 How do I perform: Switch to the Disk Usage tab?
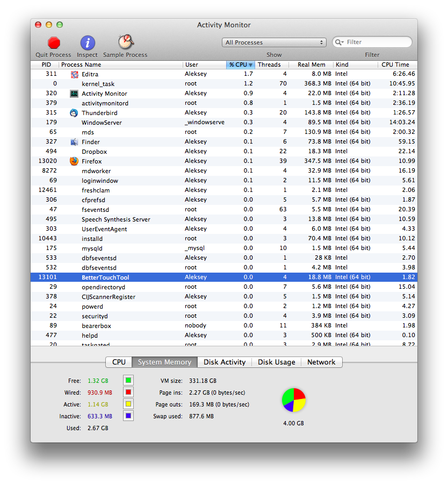pyautogui.click(x=277, y=362)
